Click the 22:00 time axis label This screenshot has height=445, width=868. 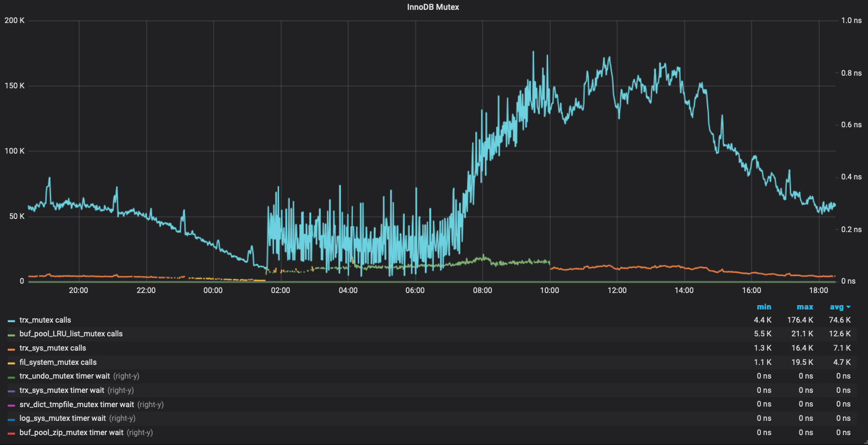point(146,290)
